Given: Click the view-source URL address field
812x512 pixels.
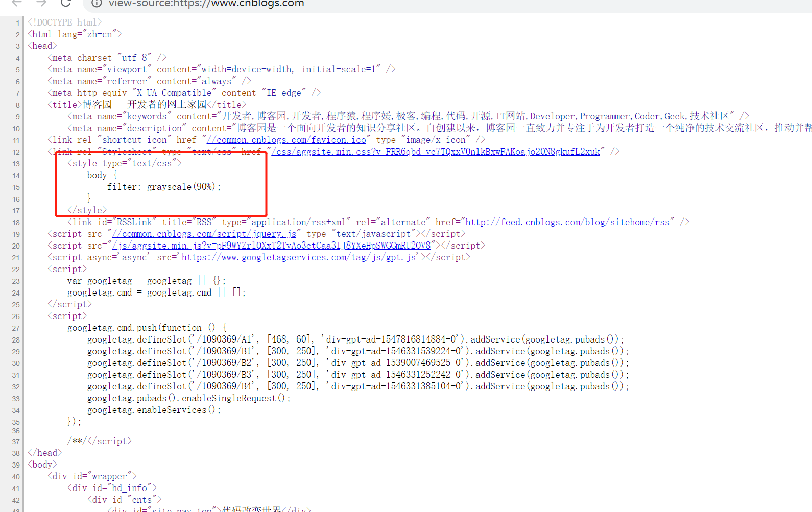Looking at the screenshot, I should (x=206, y=4).
